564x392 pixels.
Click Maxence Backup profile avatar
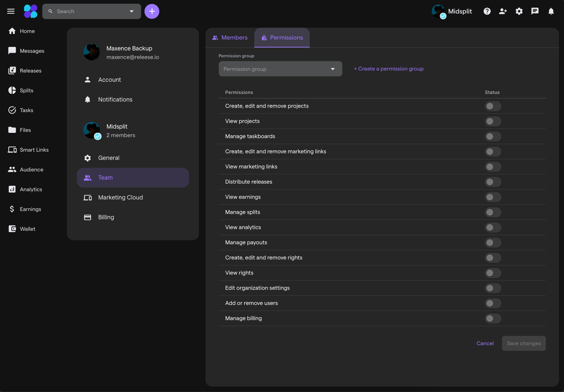[x=92, y=52]
